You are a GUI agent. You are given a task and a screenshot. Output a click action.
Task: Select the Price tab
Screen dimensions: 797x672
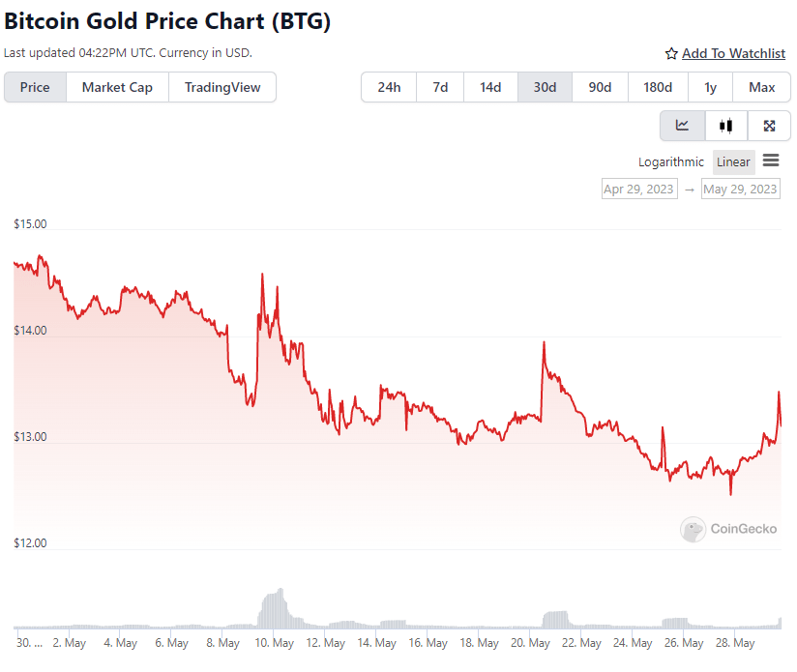pos(35,87)
